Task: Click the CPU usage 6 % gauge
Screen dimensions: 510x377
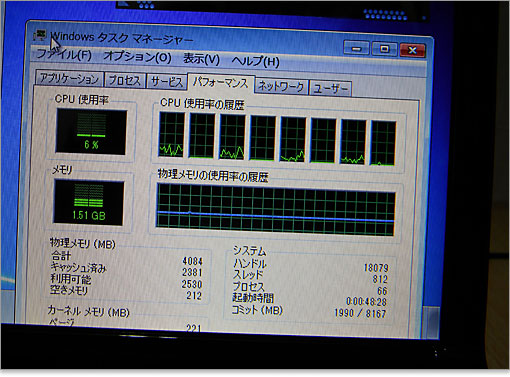Action: [x=91, y=131]
